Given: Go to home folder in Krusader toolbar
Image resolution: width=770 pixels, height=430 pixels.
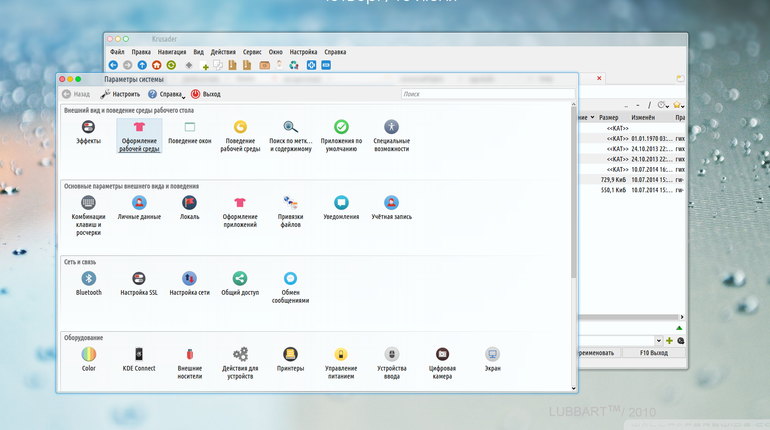Looking at the screenshot, I should pos(157,65).
